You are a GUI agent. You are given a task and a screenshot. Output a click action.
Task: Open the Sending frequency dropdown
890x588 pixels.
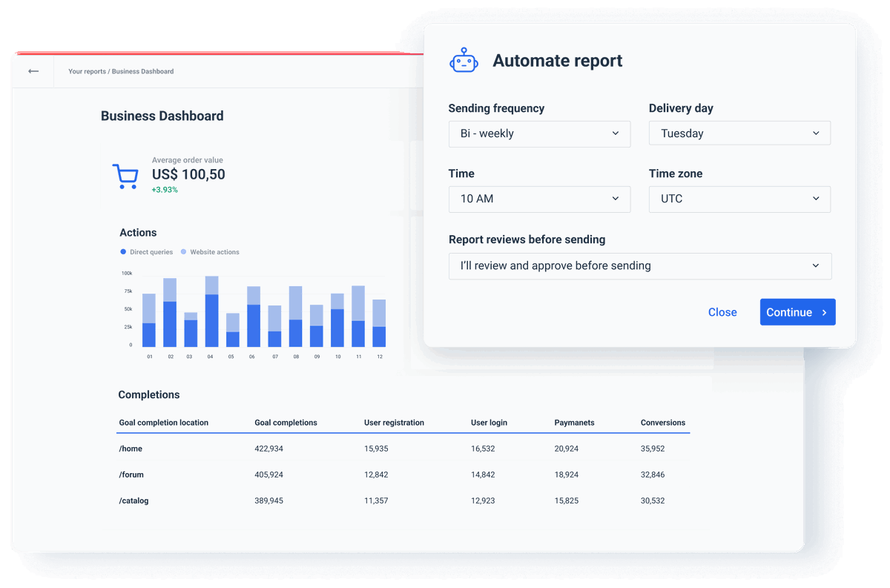tap(539, 133)
